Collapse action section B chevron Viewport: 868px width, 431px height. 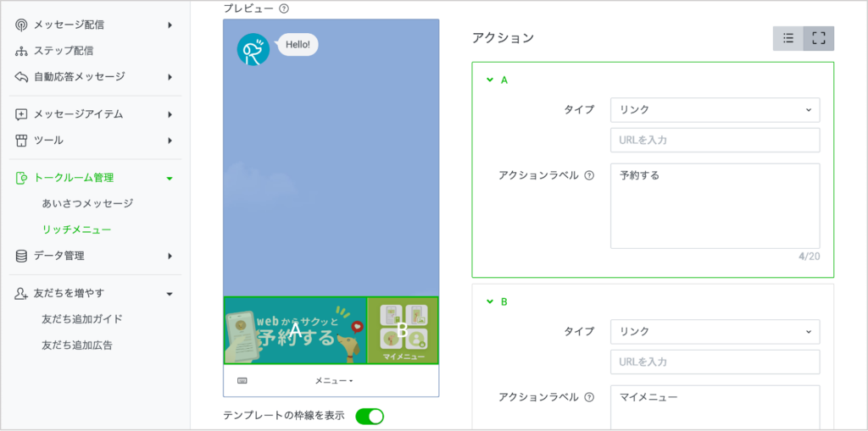click(489, 301)
